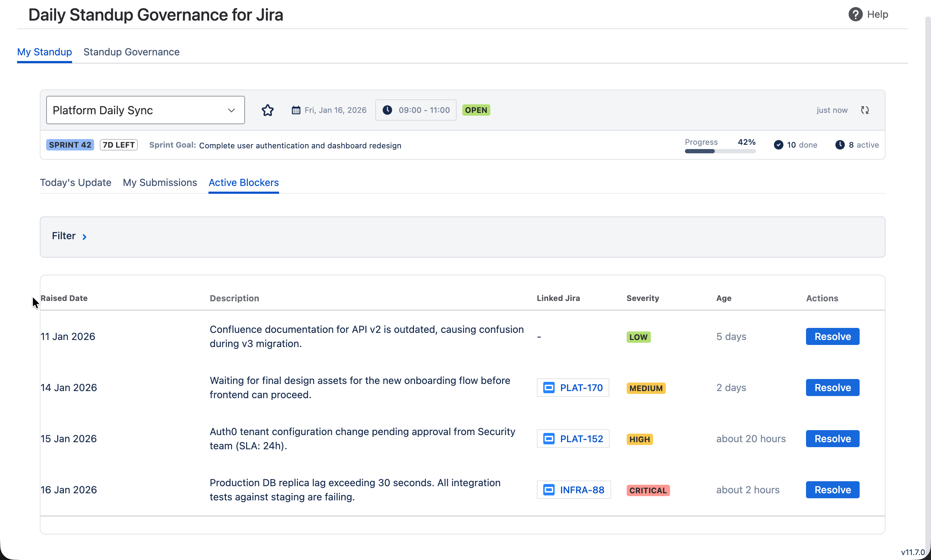This screenshot has width=931, height=560.
Task: Resolve the Confluence documentation blocker
Action: coord(832,337)
